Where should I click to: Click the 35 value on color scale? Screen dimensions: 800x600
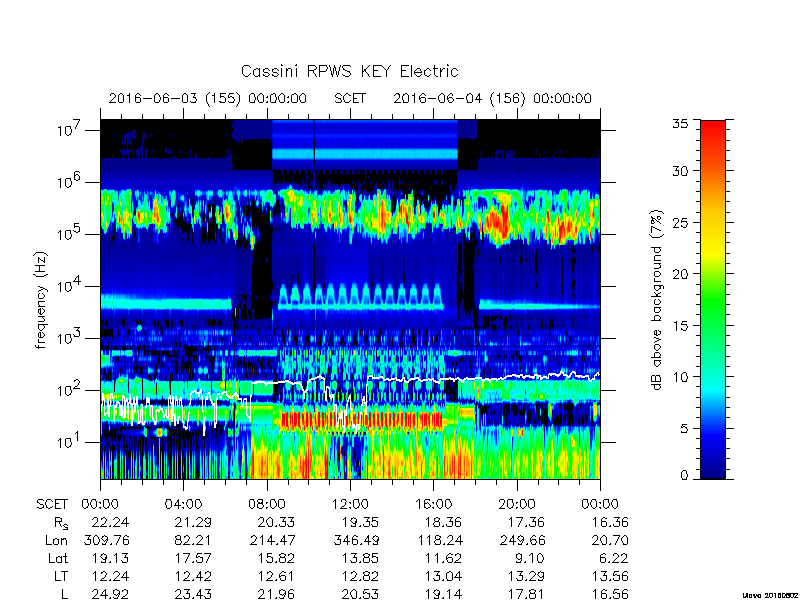click(681, 123)
